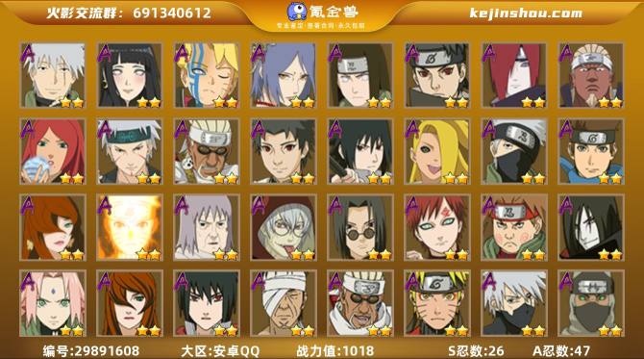The image size is (644, 359).
Task: Select the long black-haired Orochimaru portrait
Action: [591, 227]
